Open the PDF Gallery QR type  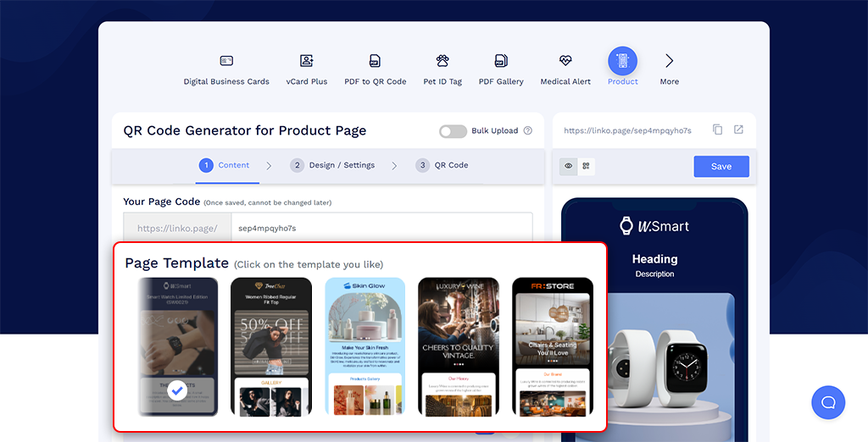(501, 62)
